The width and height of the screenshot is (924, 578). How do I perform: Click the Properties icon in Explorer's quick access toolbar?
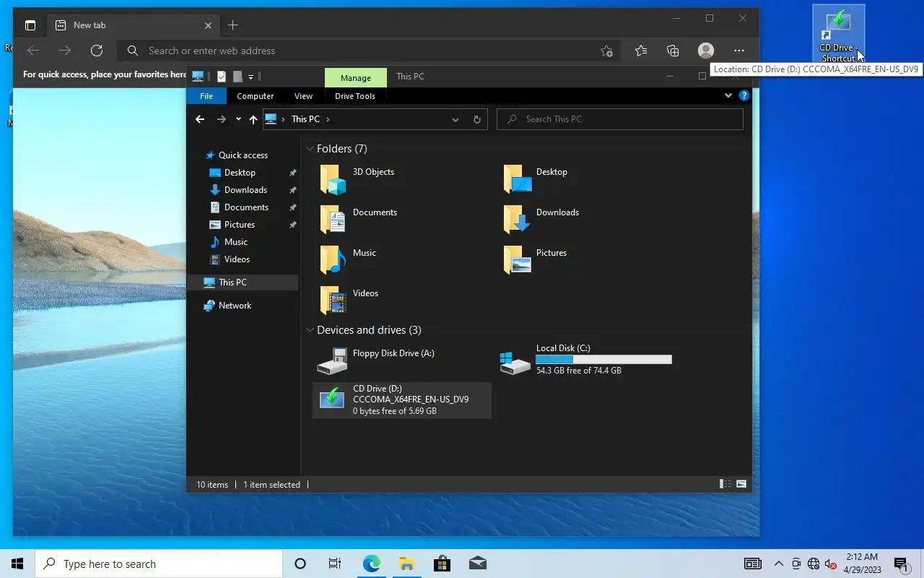[222, 77]
